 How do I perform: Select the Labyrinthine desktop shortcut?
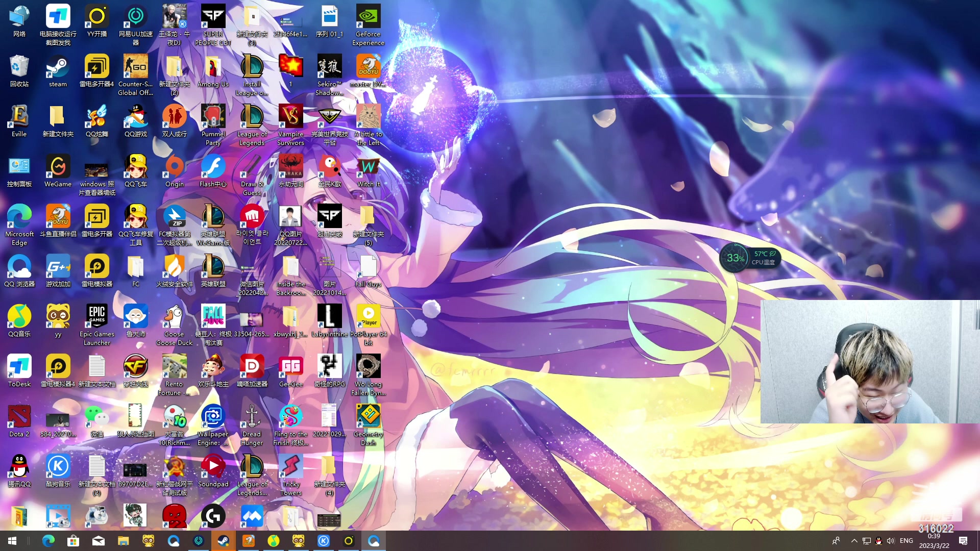[x=329, y=321]
